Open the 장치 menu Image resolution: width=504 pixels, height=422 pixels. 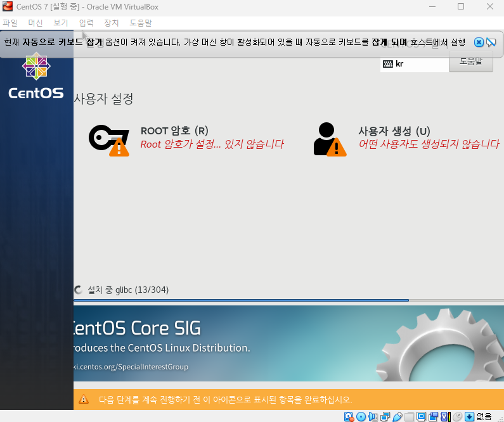tap(112, 23)
